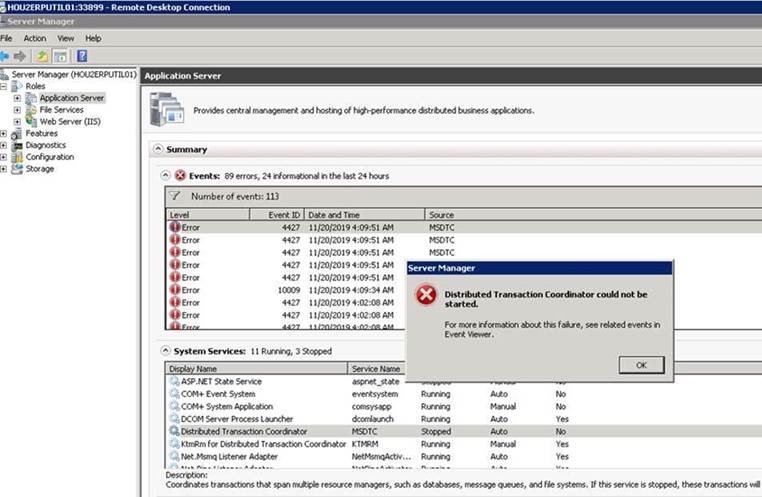Select Diagnostics in the console tree
The width and height of the screenshot is (762, 497).
click(x=46, y=145)
